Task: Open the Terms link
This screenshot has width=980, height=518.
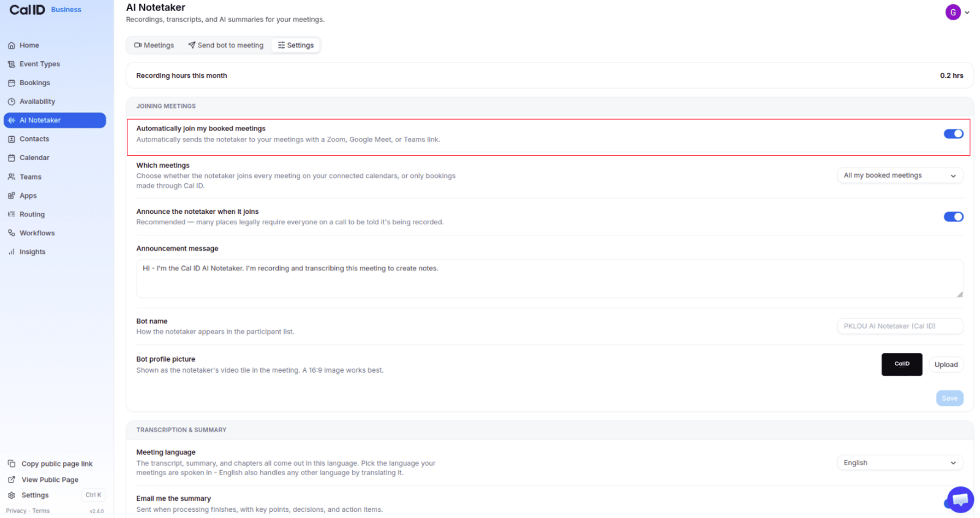Action: click(x=41, y=511)
